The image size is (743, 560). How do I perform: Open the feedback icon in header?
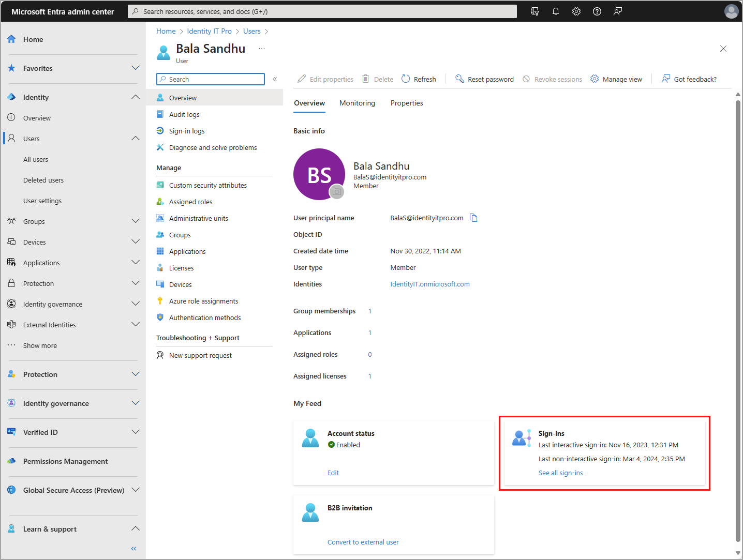point(618,11)
